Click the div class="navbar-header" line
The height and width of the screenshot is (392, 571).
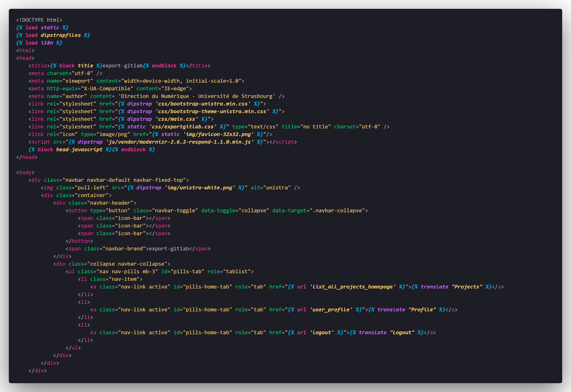[x=95, y=203]
